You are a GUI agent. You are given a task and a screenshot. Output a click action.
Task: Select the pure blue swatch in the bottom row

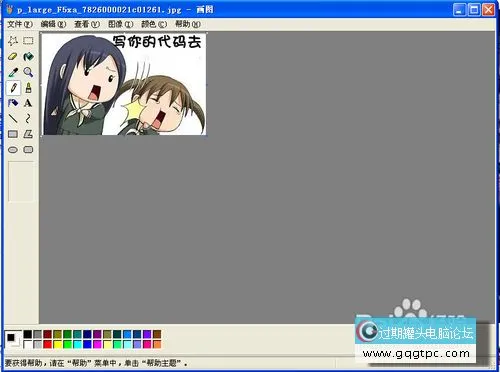pyautogui.click(x=87, y=344)
